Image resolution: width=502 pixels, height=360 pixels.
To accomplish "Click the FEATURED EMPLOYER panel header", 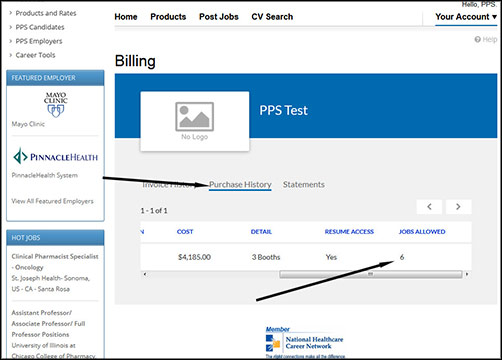I will pos(55,78).
